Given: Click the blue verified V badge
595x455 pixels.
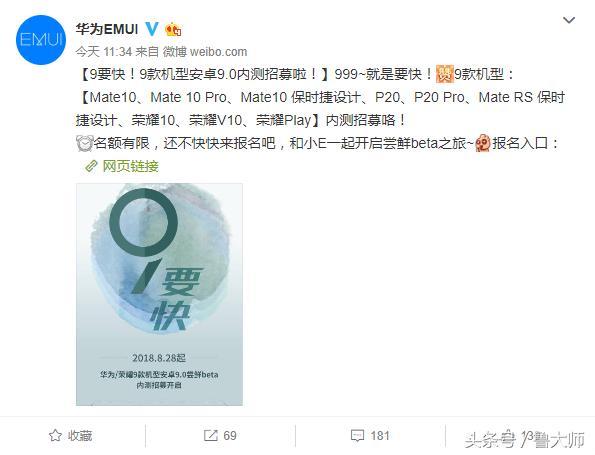Looking at the screenshot, I should pyautogui.click(x=152, y=29).
